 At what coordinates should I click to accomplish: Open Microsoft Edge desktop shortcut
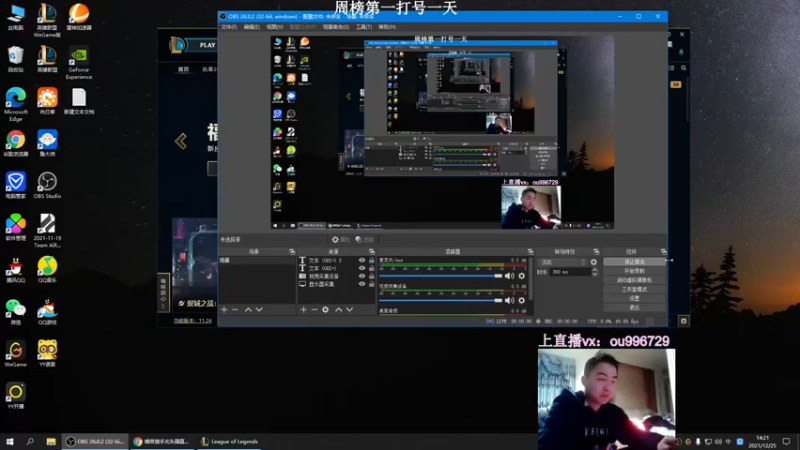coord(15,104)
